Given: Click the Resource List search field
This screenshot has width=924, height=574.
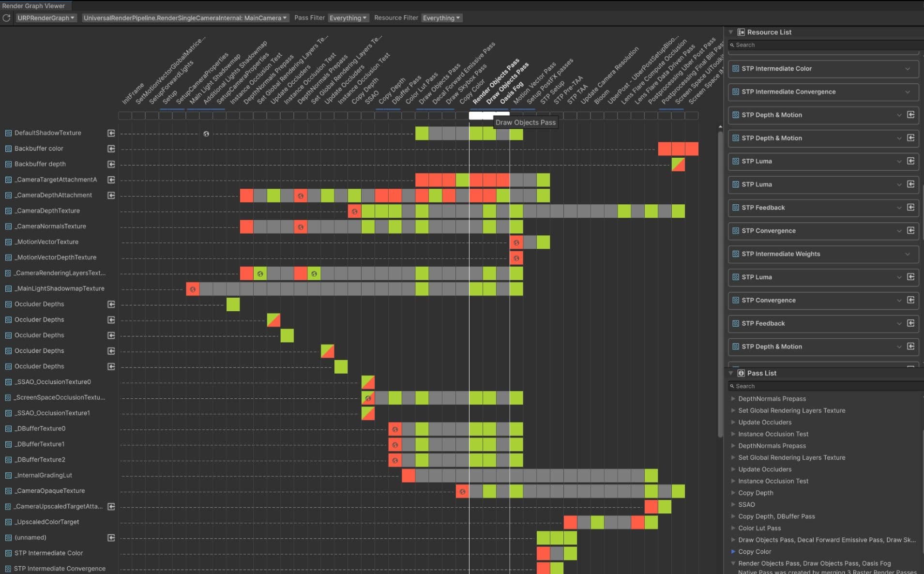Looking at the screenshot, I should (x=823, y=45).
